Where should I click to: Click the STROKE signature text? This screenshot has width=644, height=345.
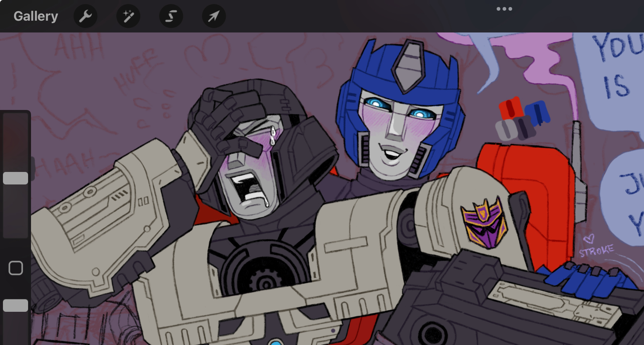(596, 251)
